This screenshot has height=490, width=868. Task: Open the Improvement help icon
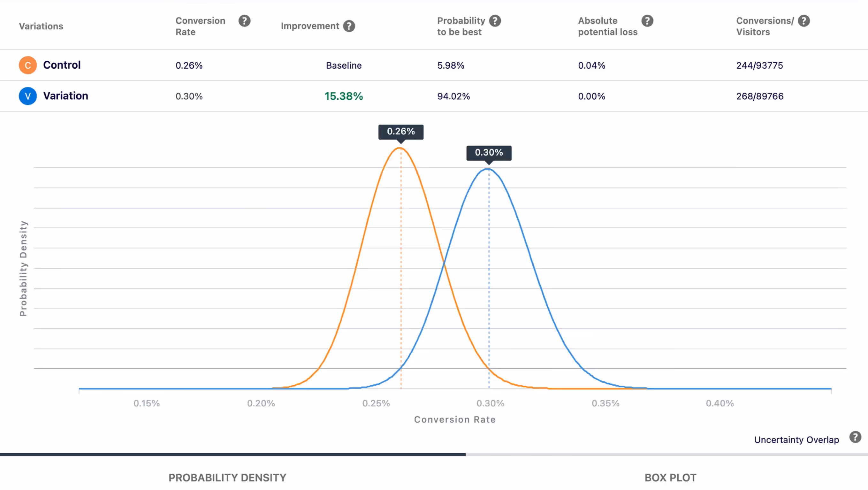pos(349,26)
